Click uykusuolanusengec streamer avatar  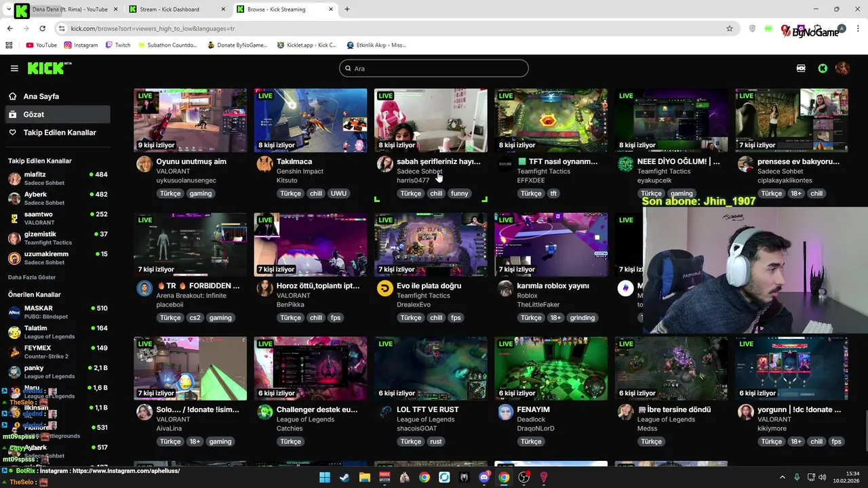tap(144, 164)
